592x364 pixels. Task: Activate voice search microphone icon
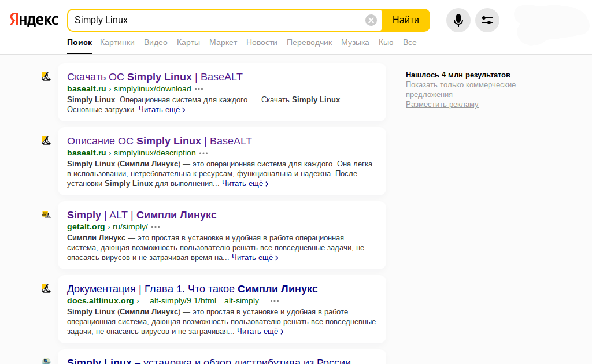coord(458,20)
